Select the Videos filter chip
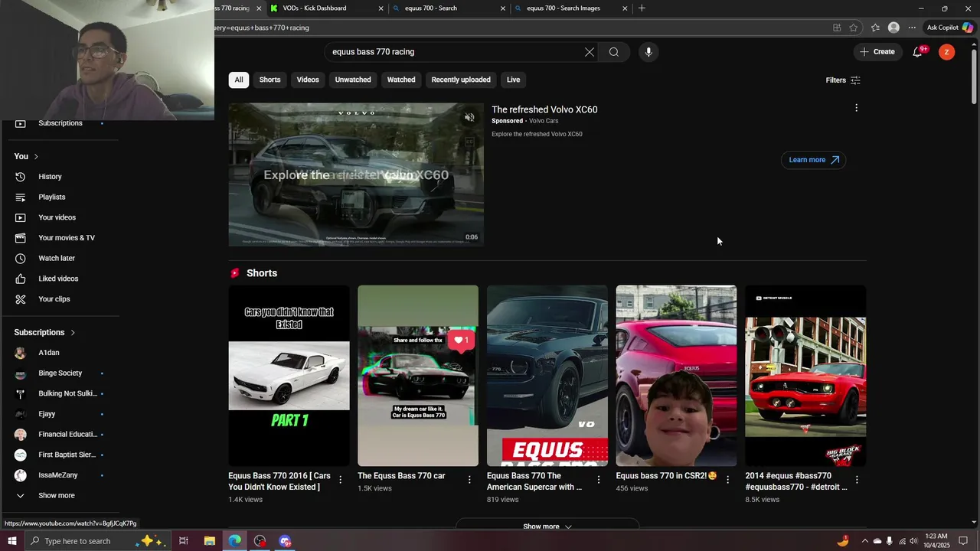This screenshot has width=980, height=551. (x=308, y=80)
